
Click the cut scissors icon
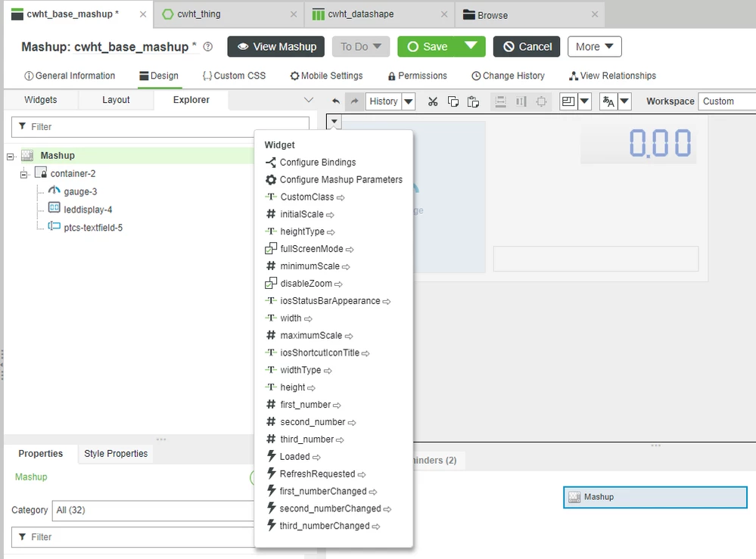433,101
